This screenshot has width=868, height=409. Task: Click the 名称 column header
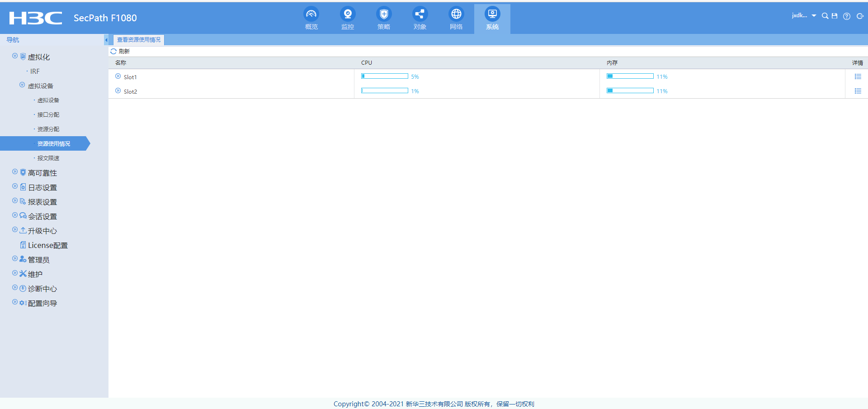(121, 63)
